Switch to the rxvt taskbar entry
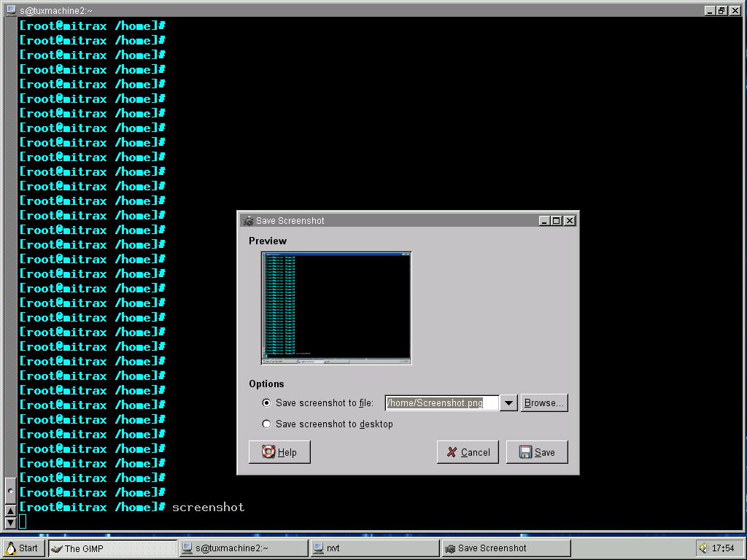This screenshot has height=560, width=747. 374,548
